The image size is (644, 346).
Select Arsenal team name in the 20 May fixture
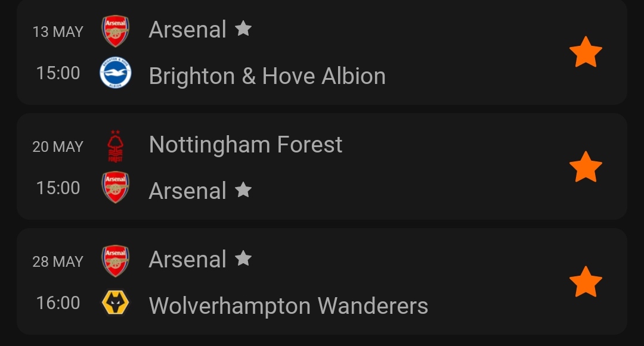[188, 191]
